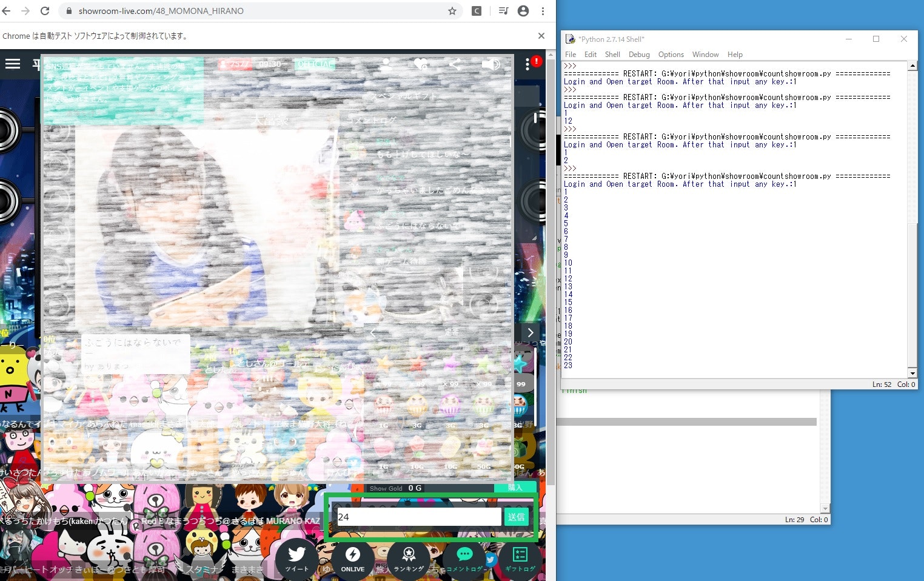Screen dimensions: 924x581
Task: Open the stream's three-dot options menu
Action: [x=527, y=64]
